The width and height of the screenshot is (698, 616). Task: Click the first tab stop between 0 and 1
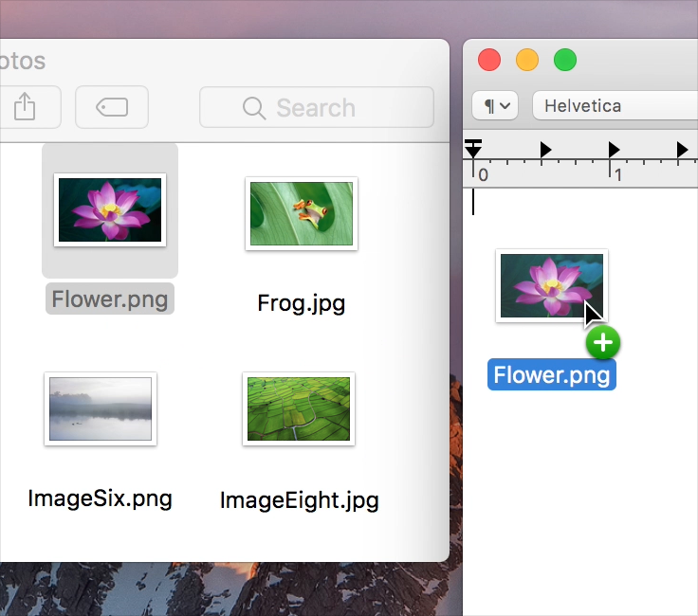tap(545, 150)
